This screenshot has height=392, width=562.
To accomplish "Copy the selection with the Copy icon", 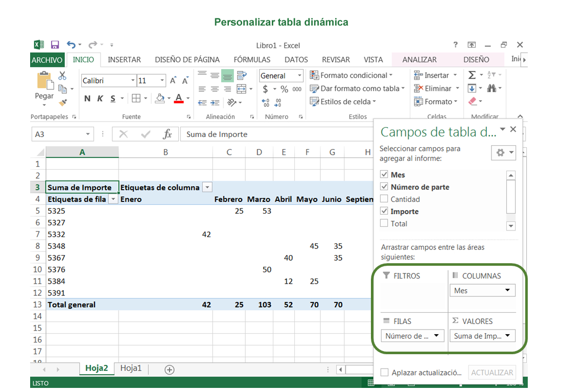I will 63,88.
